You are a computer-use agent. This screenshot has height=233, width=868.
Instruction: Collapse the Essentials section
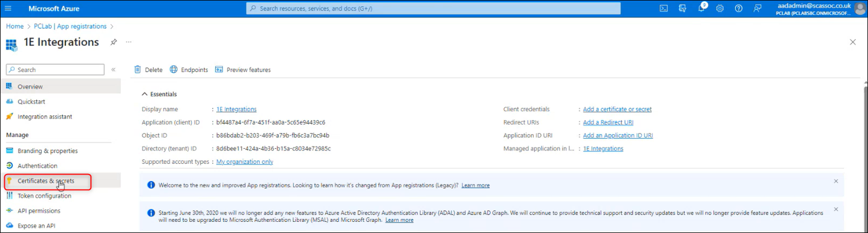(x=145, y=94)
